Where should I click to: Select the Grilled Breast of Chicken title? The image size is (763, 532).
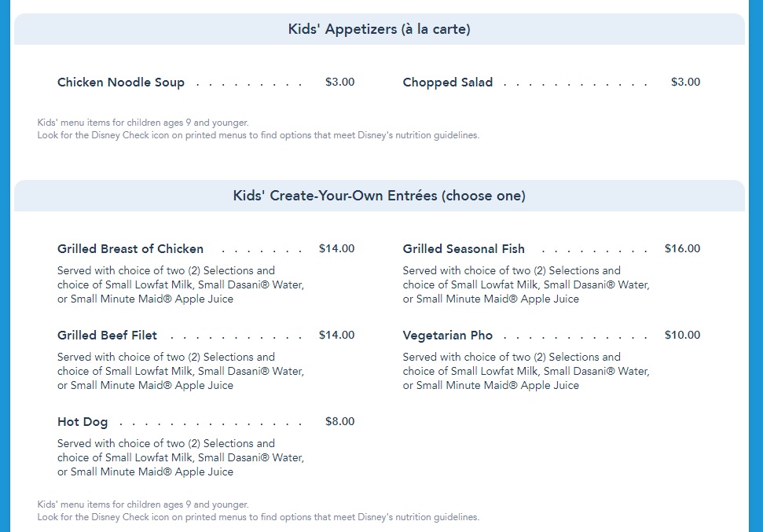[130, 249]
